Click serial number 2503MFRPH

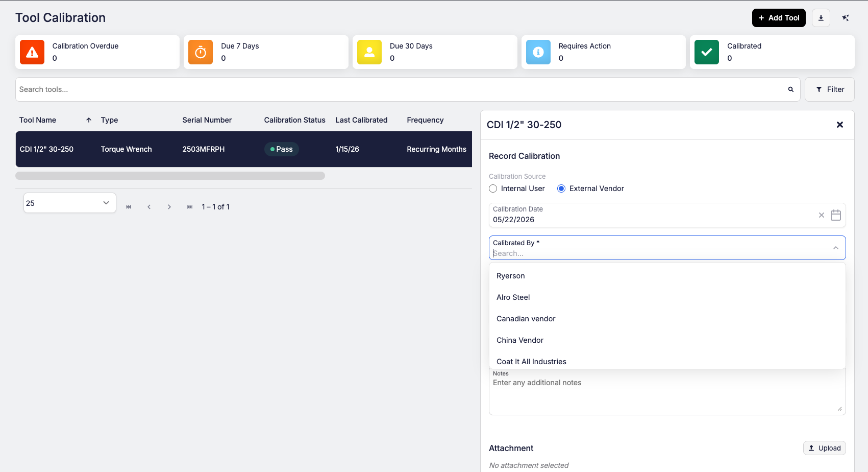point(204,149)
